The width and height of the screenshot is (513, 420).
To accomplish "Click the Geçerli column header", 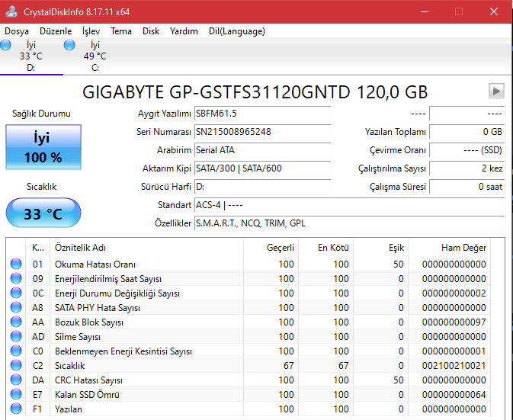I will (x=271, y=248).
